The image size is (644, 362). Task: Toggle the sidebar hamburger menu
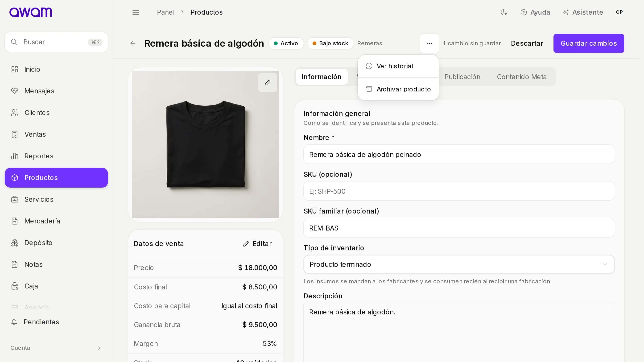click(136, 12)
